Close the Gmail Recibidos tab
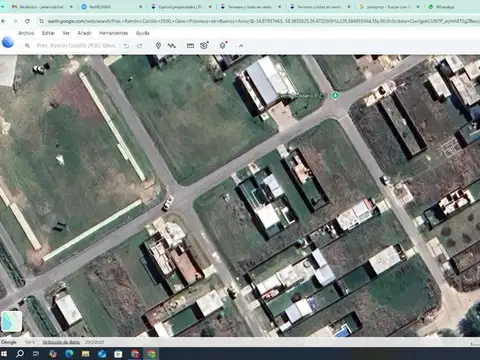 coord(71,7)
